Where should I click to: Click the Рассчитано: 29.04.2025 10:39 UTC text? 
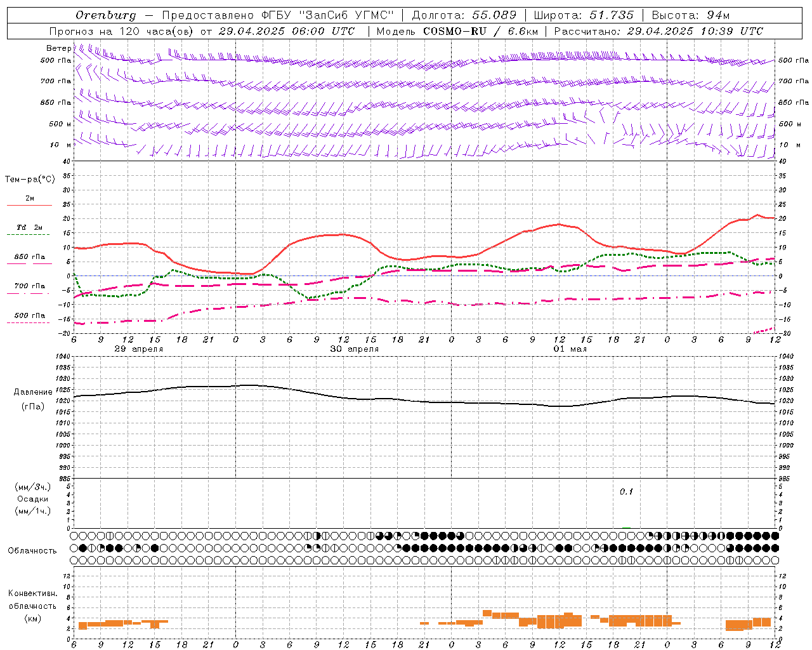coord(658,31)
